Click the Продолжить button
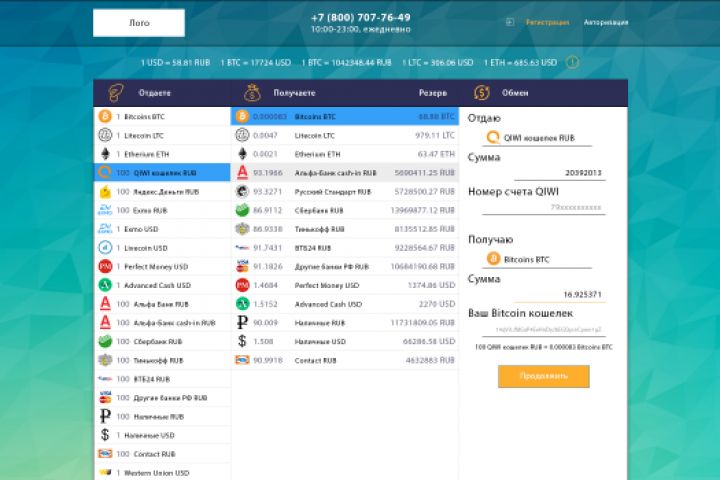 (544, 376)
